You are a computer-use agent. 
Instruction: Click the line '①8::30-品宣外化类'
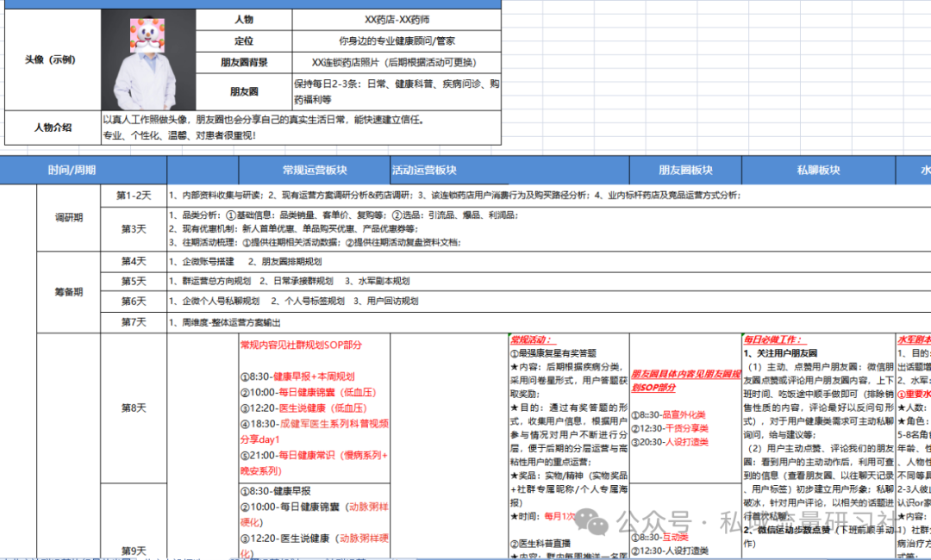tap(668, 414)
